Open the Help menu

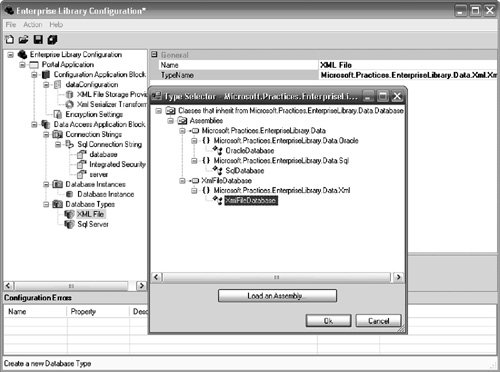pos(56,25)
